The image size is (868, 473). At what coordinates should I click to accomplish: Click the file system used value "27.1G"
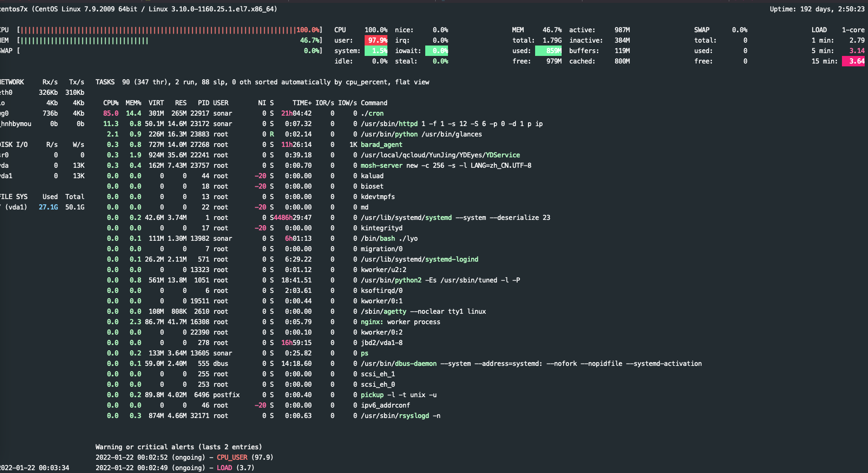click(x=48, y=207)
